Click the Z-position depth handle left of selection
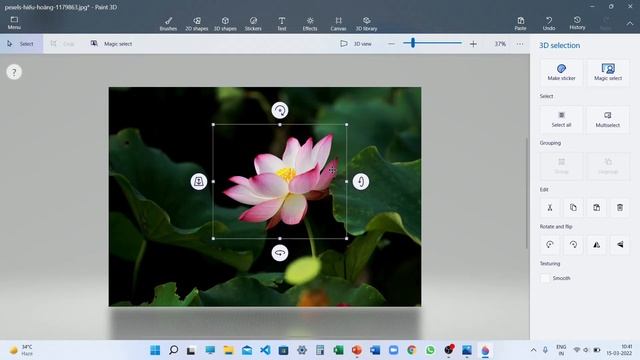Viewport: 640px width, 360px height. pos(199,182)
